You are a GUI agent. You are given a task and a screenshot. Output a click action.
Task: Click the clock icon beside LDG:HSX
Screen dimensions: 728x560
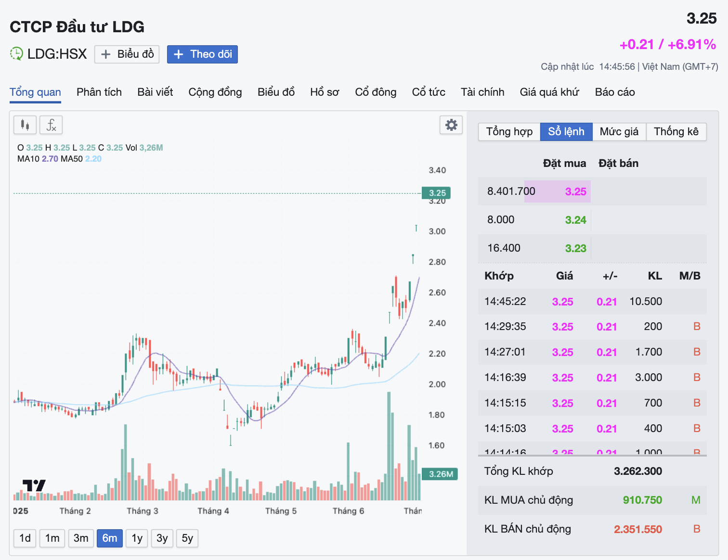(16, 53)
